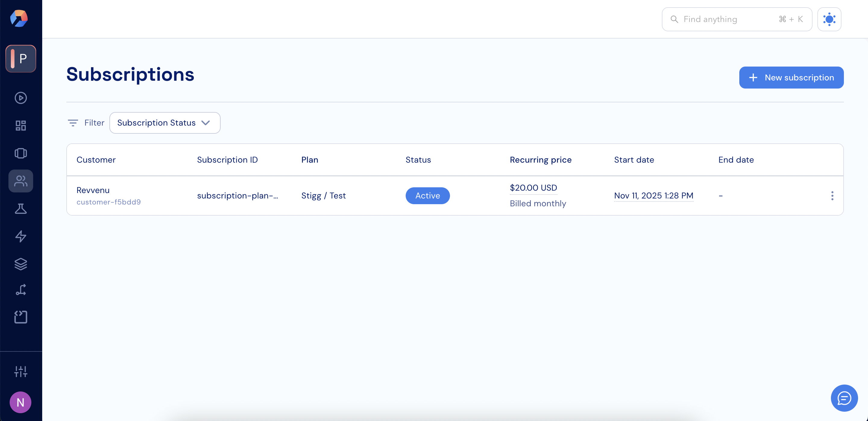
Task: Click the play circle icon in sidebar
Action: tap(20, 98)
